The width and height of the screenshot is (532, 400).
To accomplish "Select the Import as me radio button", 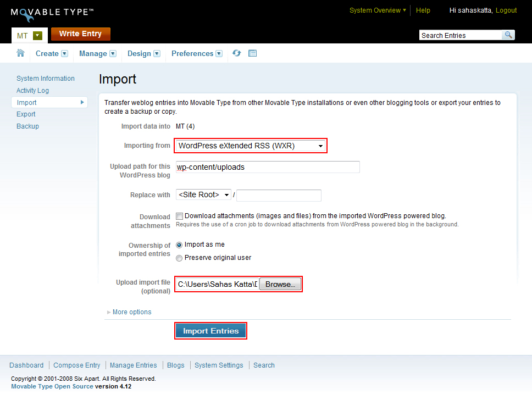I will 179,245.
